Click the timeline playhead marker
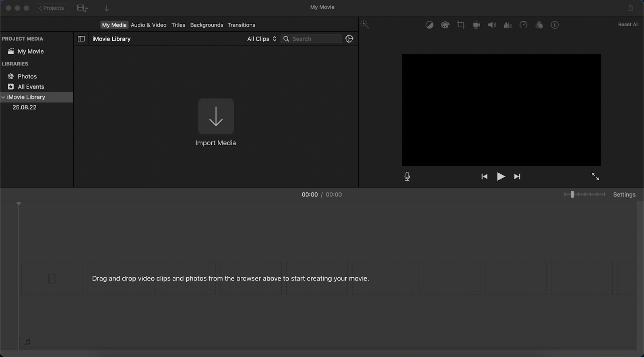This screenshot has height=357, width=644. 19,204
